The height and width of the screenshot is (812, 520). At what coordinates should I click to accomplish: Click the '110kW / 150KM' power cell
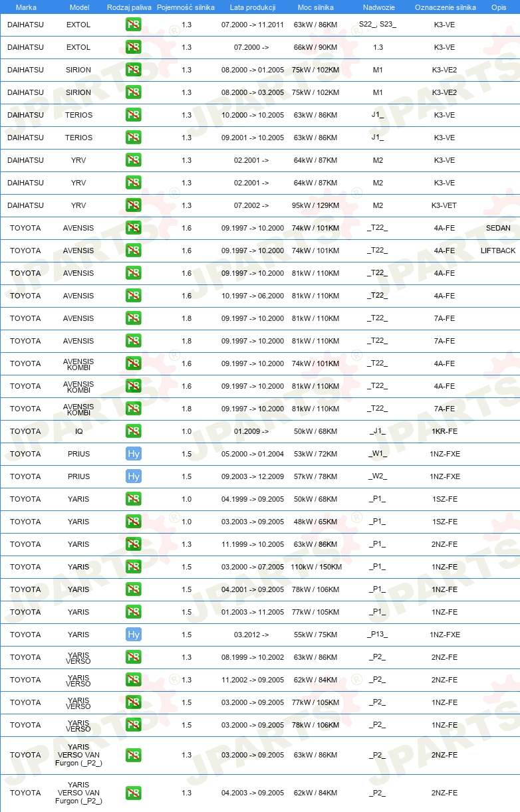point(315,567)
